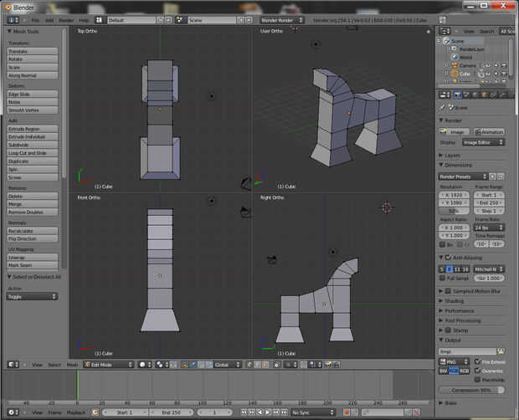Expand the Performance panel
This screenshot has width=519, height=420.
tap(460, 310)
